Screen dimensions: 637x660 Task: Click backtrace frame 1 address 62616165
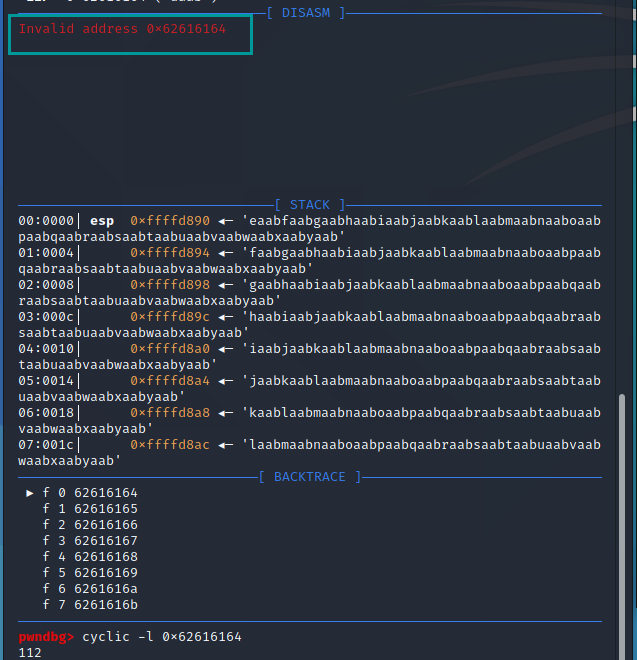106,509
